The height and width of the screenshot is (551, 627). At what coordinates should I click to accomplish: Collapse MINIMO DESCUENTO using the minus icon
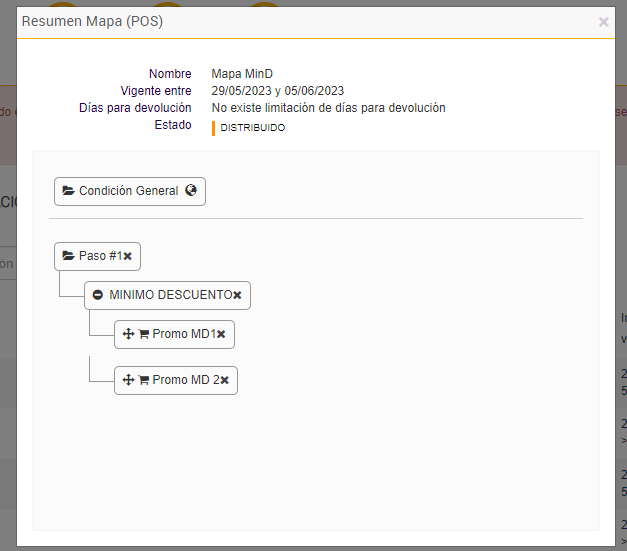98,296
